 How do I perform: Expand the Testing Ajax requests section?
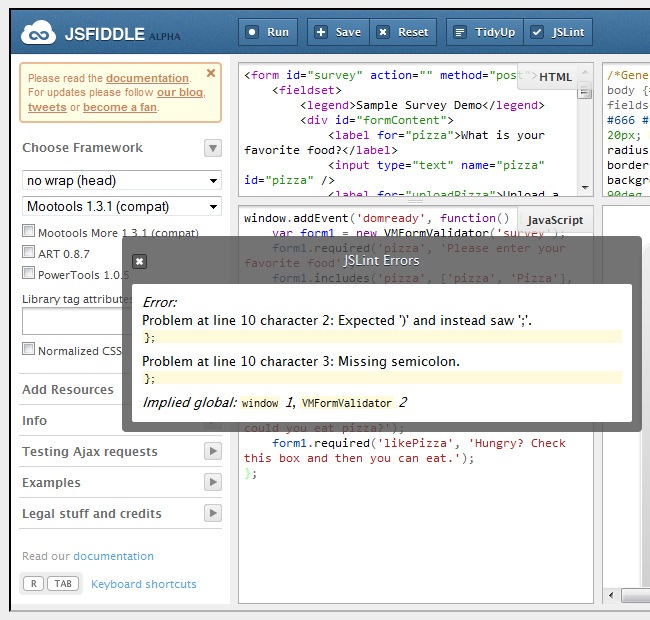212,452
